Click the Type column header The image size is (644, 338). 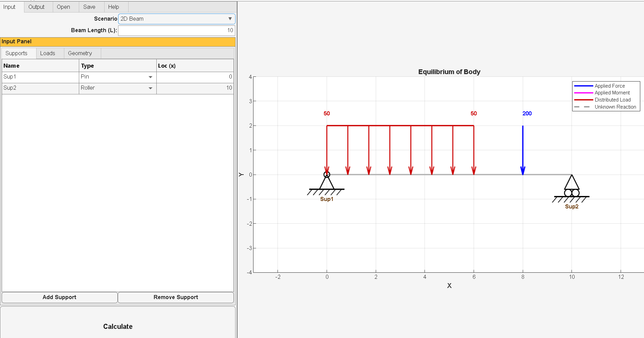[117, 66]
